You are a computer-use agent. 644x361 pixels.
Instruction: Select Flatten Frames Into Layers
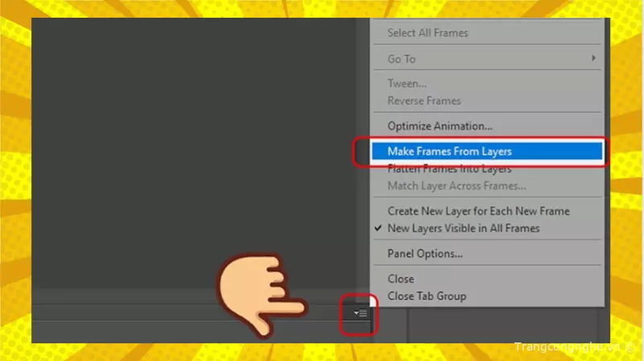[x=449, y=169]
